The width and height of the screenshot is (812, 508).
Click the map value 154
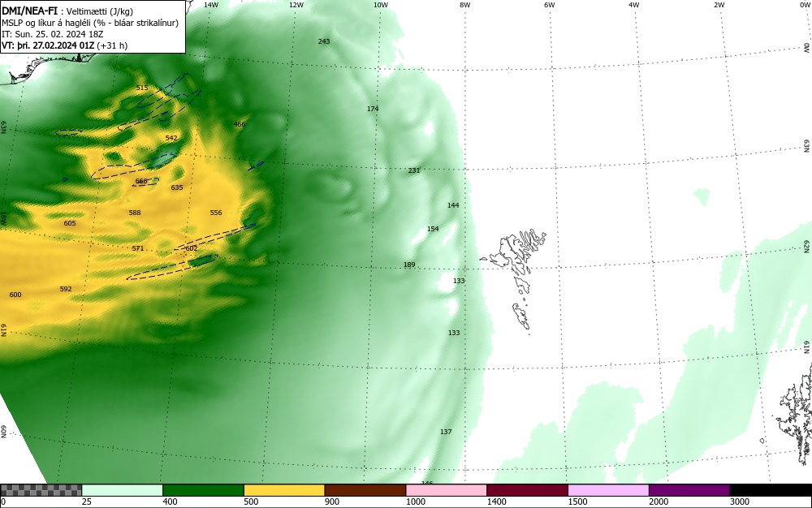(x=433, y=229)
